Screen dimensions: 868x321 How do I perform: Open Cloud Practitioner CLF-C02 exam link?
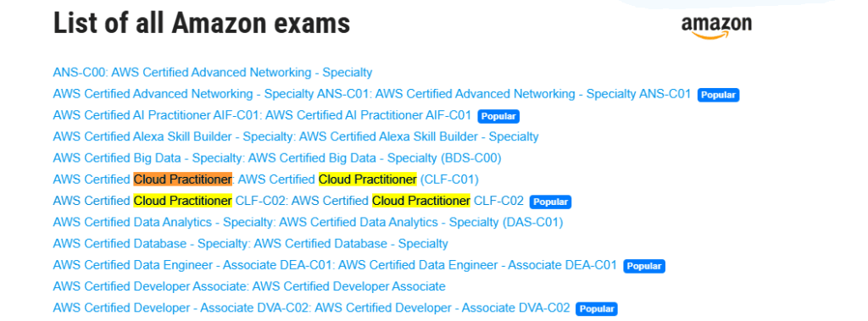point(288,201)
